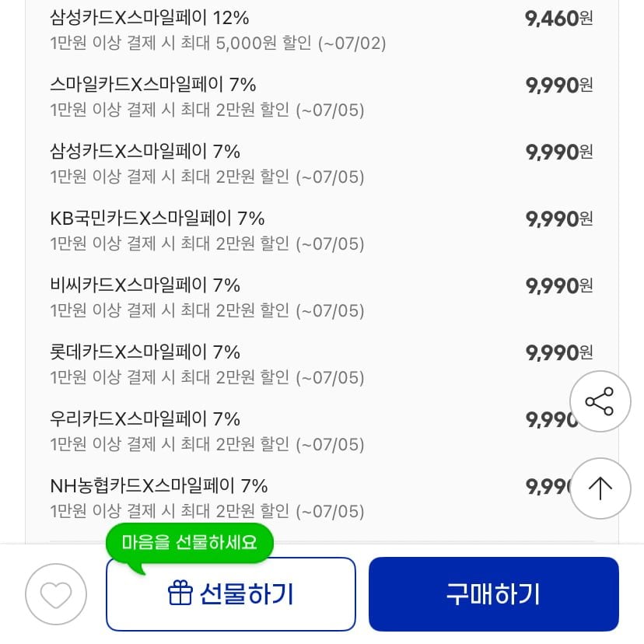The image size is (644, 644).
Task: Tap the 9,990원 price beside 롯데카드
Action: point(559,354)
